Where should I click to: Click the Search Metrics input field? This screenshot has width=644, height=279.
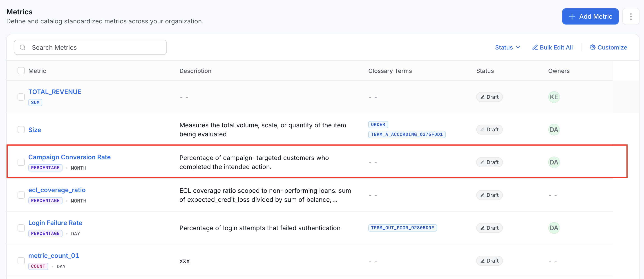coord(90,47)
